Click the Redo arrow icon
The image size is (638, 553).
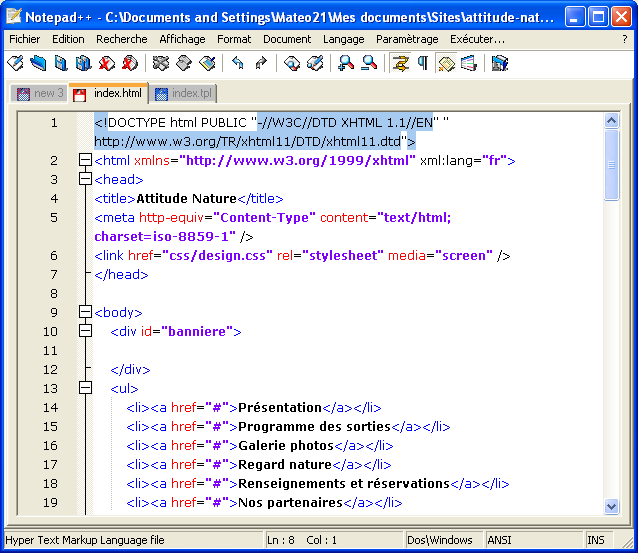(261, 63)
